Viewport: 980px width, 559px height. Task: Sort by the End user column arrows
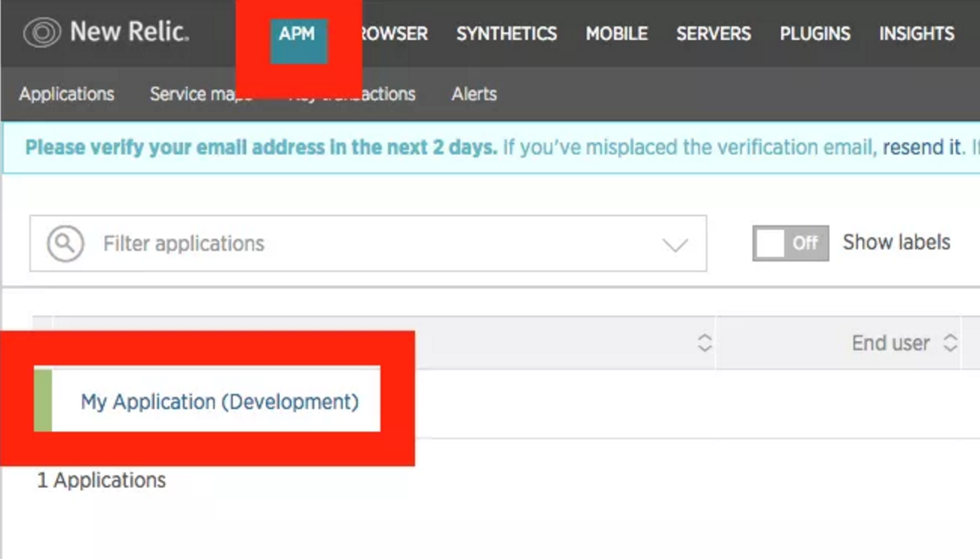click(x=950, y=344)
